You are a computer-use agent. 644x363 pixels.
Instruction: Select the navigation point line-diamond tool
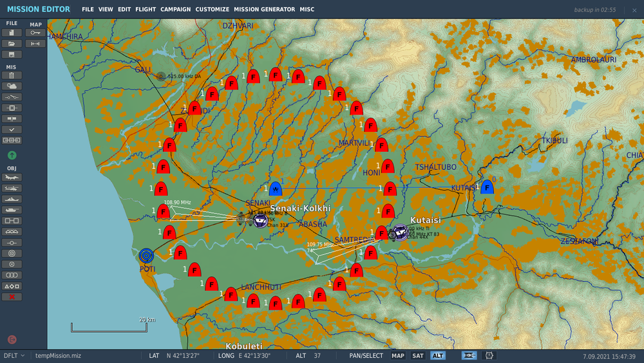[12, 243]
